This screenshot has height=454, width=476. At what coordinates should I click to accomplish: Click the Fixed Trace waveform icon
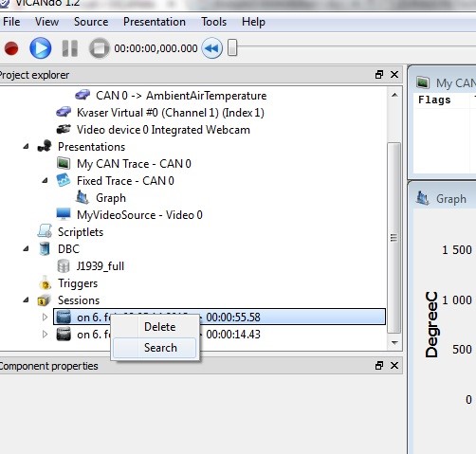64,180
